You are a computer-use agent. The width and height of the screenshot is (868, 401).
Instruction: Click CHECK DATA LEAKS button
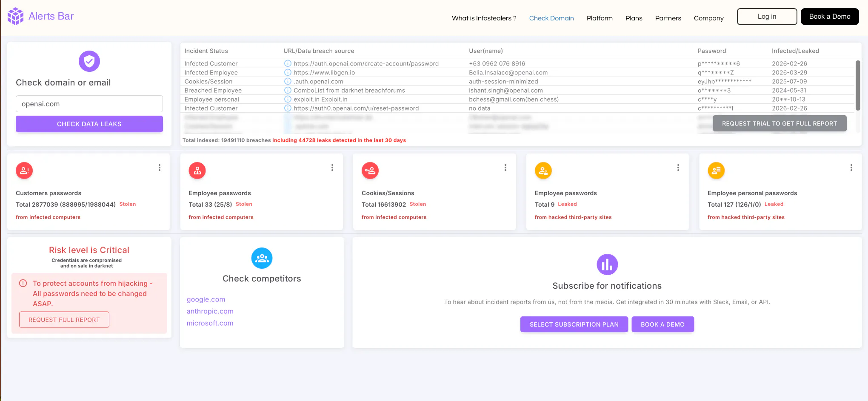89,124
